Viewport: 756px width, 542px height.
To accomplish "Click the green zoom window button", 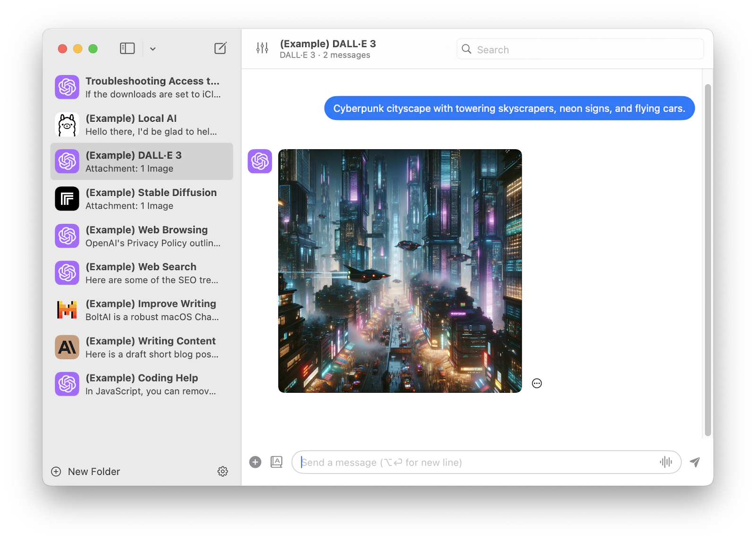I will pyautogui.click(x=93, y=49).
